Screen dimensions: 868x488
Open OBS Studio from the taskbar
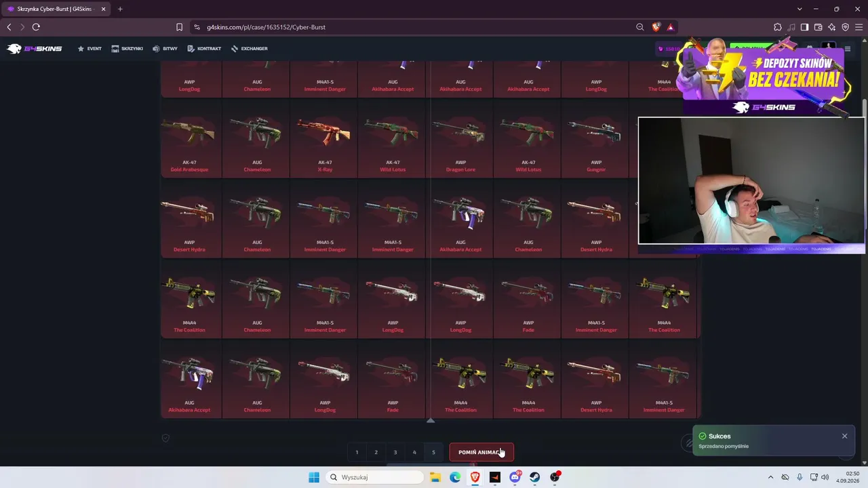coord(555,477)
